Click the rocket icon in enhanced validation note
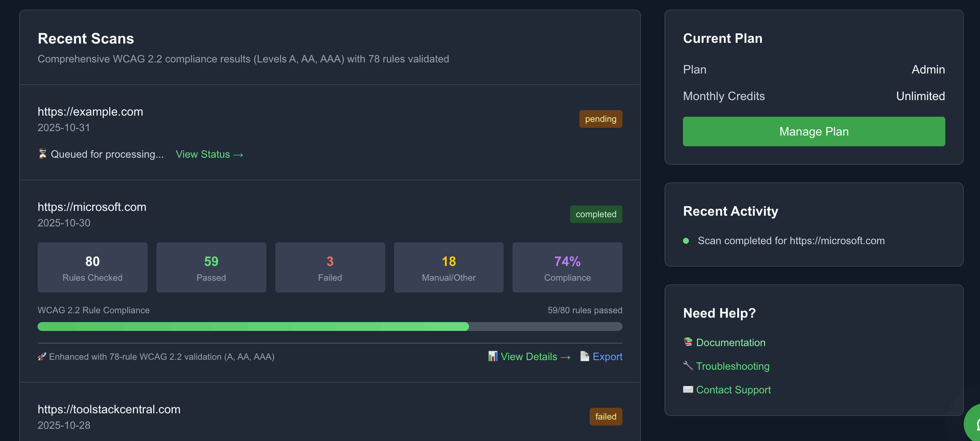The height and width of the screenshot is (441, 980). tap(42, 357)
